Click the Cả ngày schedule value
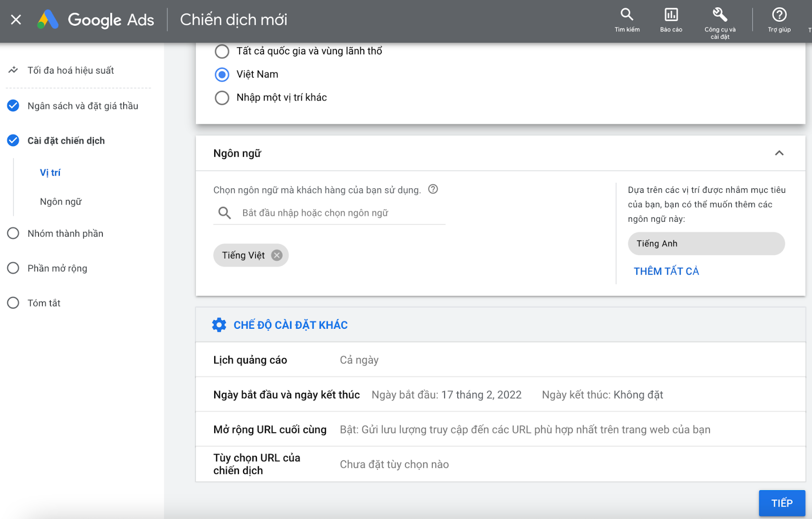The image size is (812, 519). pyautogui.click(x=359, y=360)
